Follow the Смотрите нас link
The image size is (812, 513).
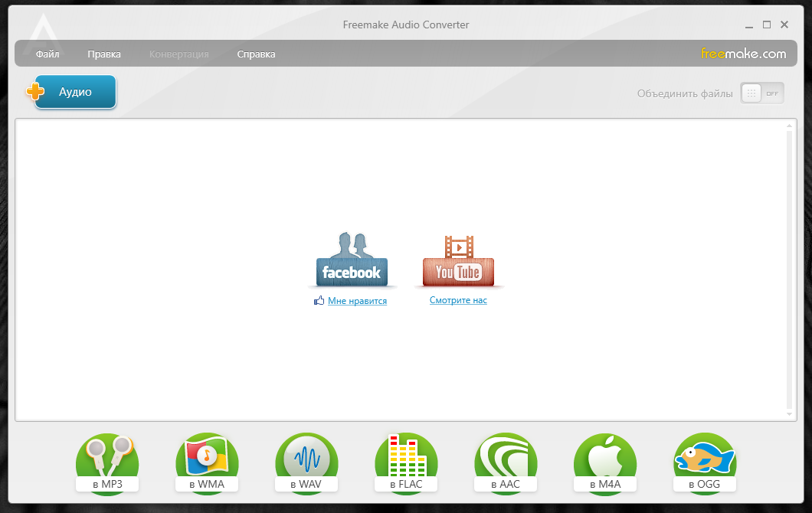[x=458, y=300]
